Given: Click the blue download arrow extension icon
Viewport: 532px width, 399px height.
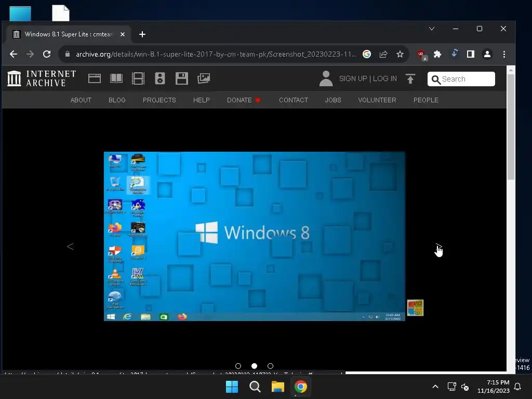Looking at the screenshot, I should click(454, 54).
